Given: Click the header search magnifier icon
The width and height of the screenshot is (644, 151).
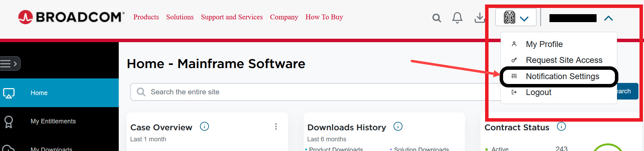Looking at the screenshot, I should [437, 18].
